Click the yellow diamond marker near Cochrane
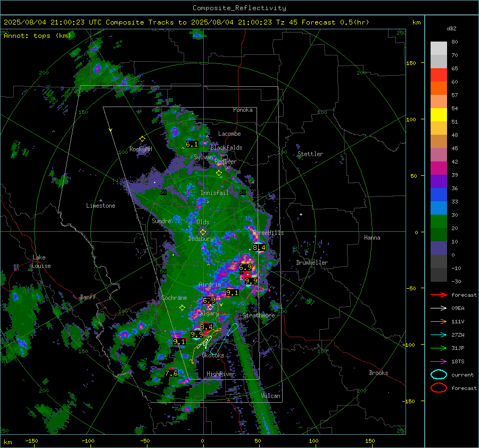Image resolution: width=479 pixels, height=448 pixels. (183, 308)
